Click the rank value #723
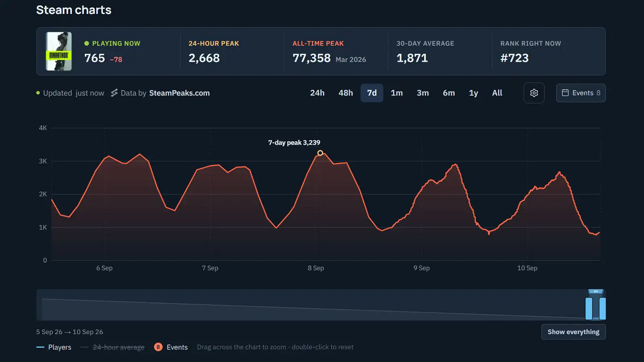This screenshot has height=362, width=644. [514, 58]
